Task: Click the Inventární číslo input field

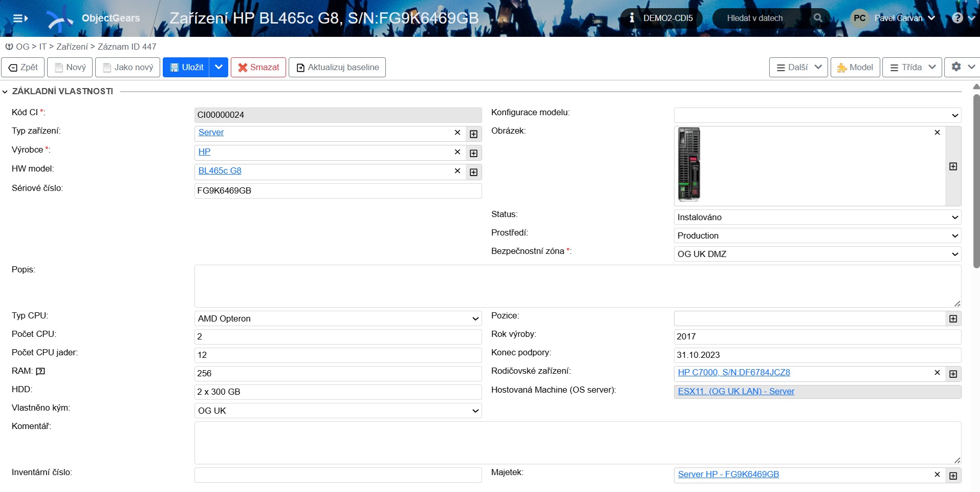Action: pyautogui.click(x=338, y=475)
